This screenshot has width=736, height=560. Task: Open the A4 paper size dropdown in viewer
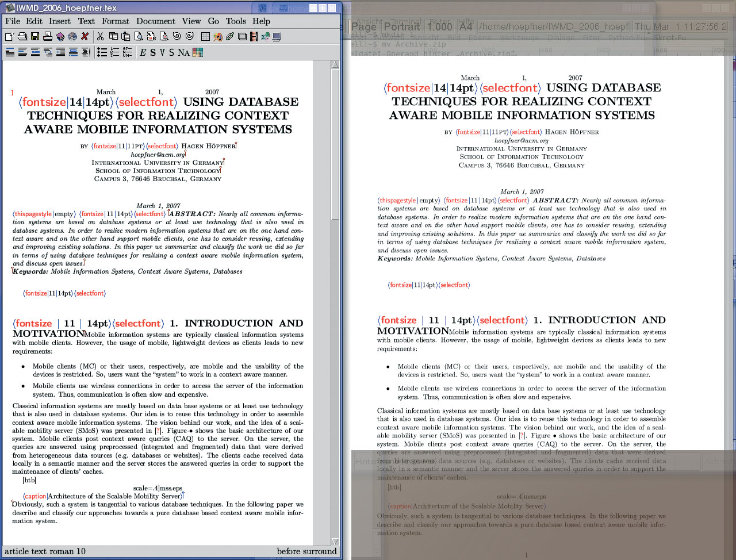click(466, 27)
